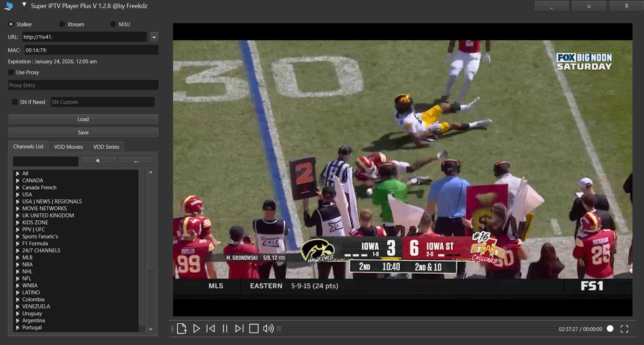This screenshot has width=644, height=345.
Task: Select the CANADA category
Action: click(x=76, y=180)
